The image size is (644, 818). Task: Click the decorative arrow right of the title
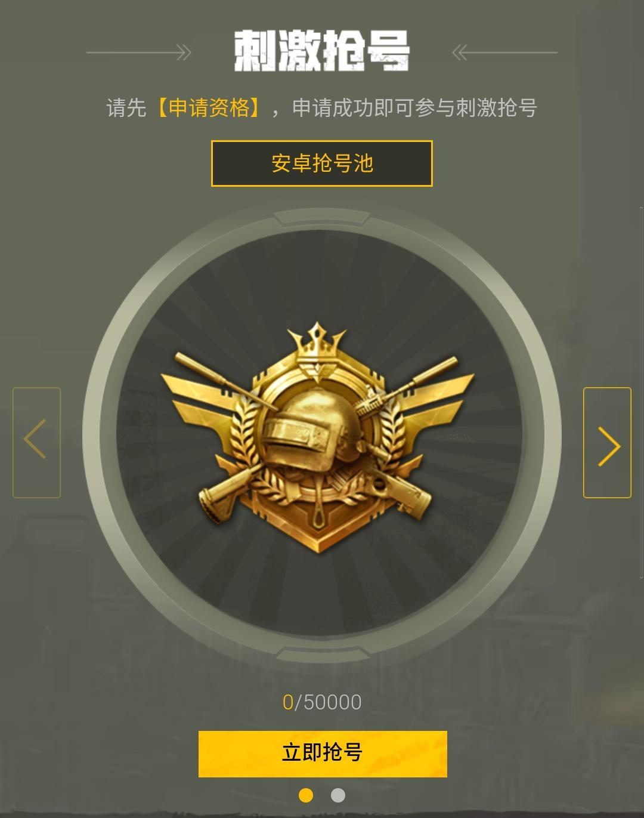(504, 53)
